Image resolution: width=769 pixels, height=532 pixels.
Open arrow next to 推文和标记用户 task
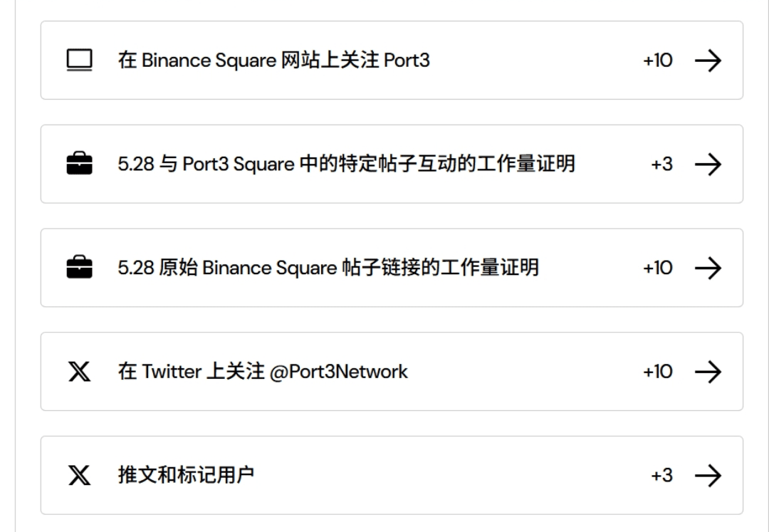[x=708, y=475]
